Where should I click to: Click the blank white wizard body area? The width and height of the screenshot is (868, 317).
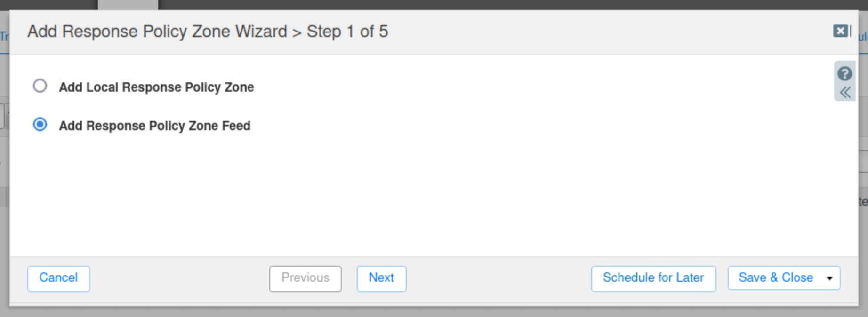424,198
